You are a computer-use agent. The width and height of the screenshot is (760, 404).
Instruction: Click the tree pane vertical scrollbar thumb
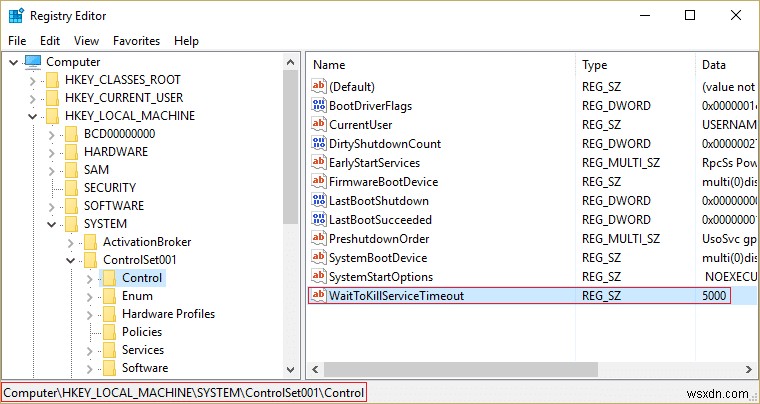pos(291,147)
